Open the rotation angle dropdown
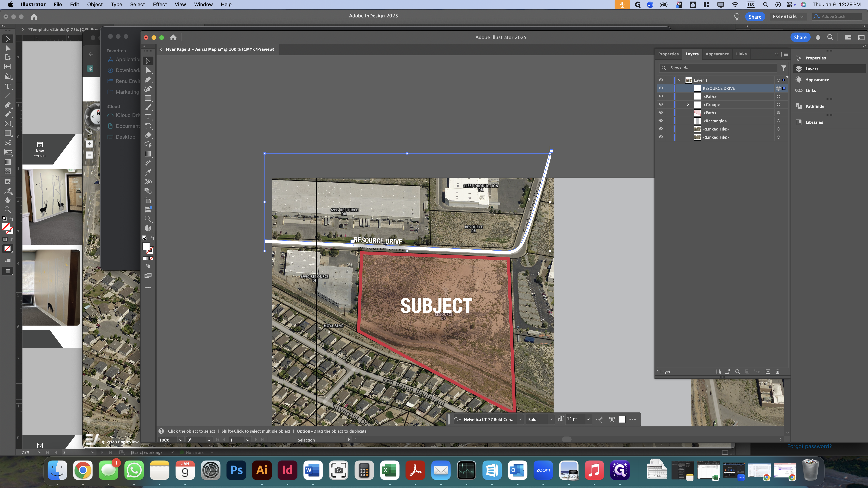Screen dimensions: 868x488 point(209,440)
